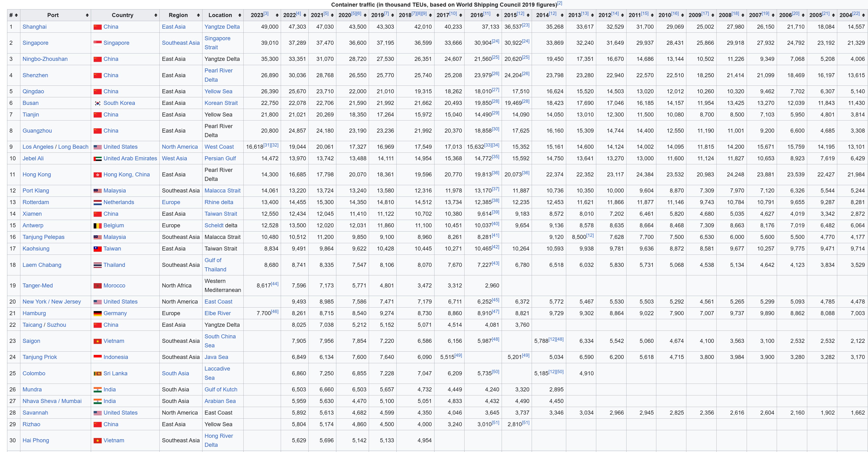Open citation [23] next to Shanghai 2015 value

pos(525,25)
